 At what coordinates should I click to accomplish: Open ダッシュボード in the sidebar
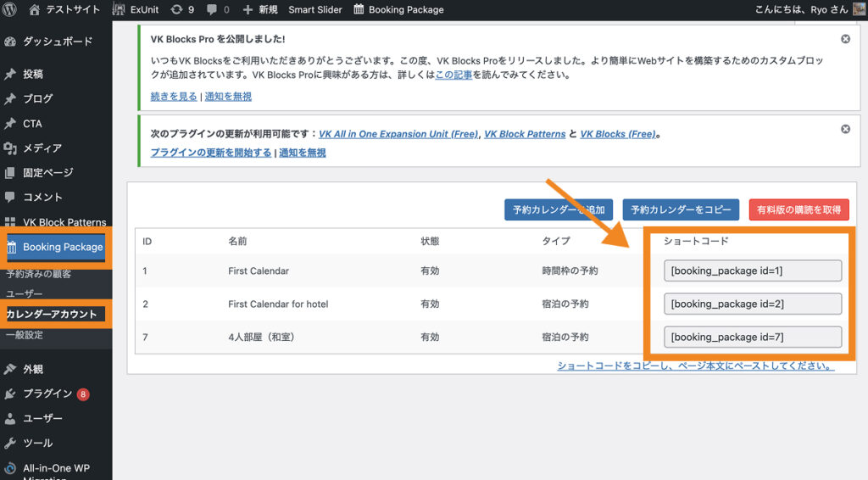click(57, 42)
